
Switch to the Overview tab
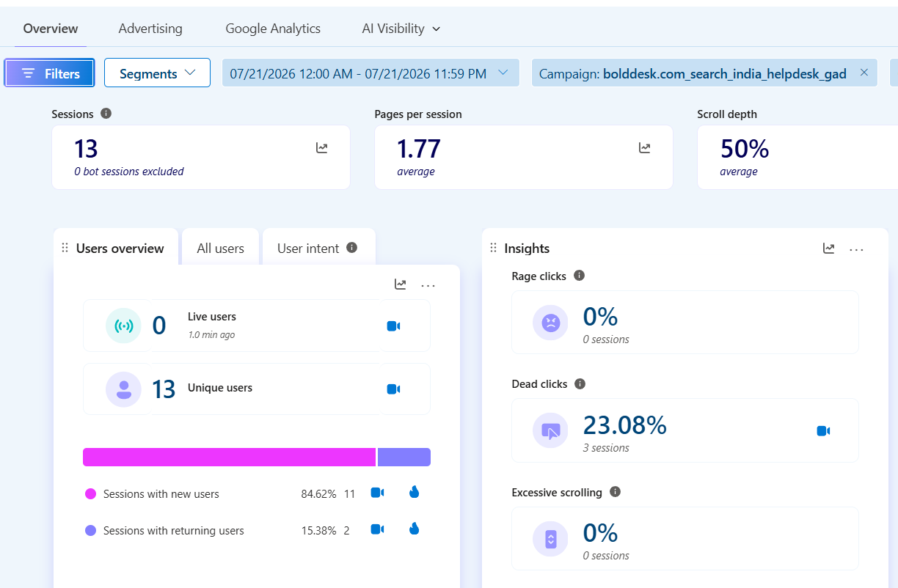pyautogui.click(x=51, y=29)
